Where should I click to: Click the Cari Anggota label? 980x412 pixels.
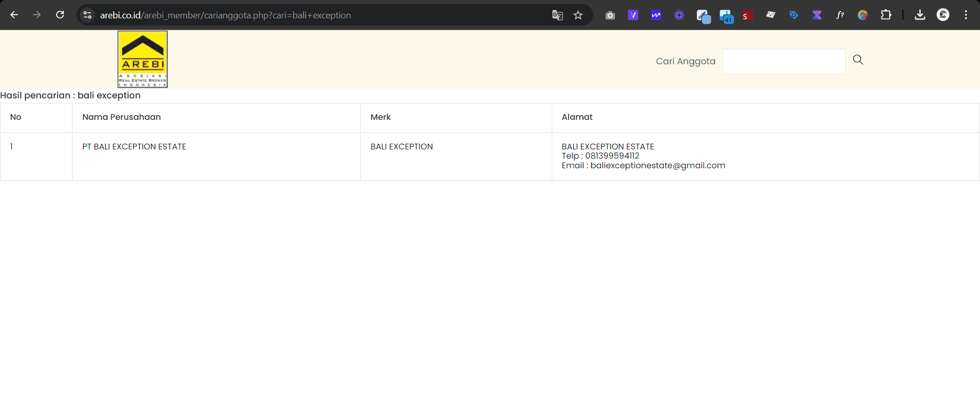pos(685,61)
